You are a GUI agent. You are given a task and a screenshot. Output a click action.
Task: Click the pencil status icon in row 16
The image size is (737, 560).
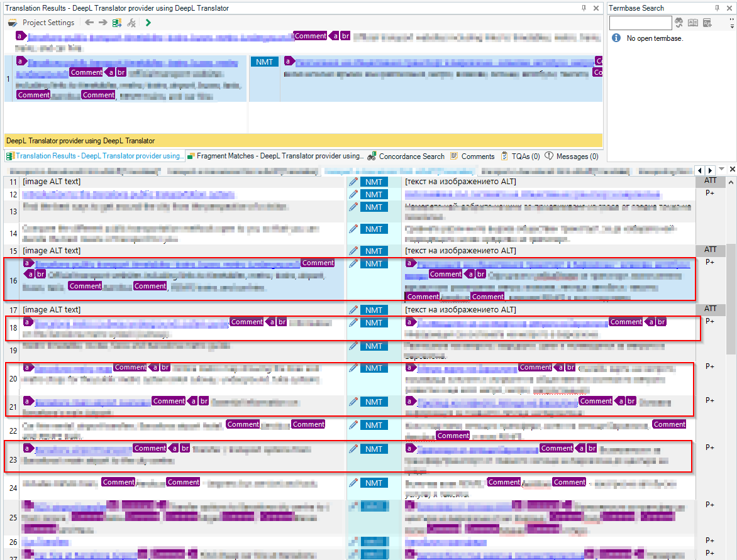(353, 263)
